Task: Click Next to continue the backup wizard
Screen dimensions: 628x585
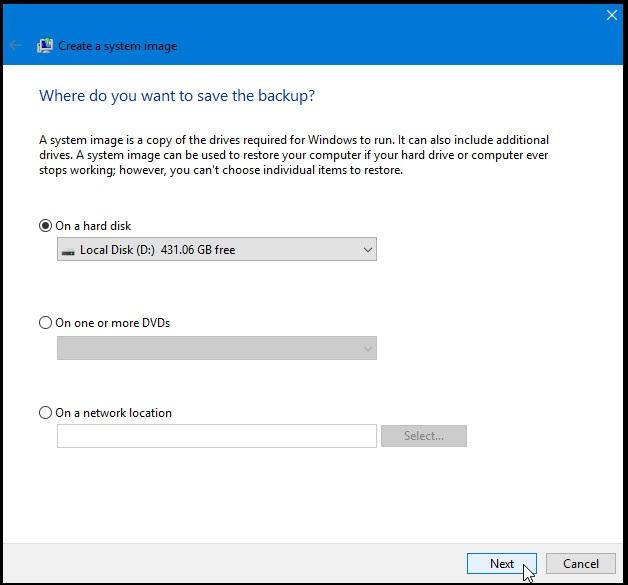Action: pos(502,564)
